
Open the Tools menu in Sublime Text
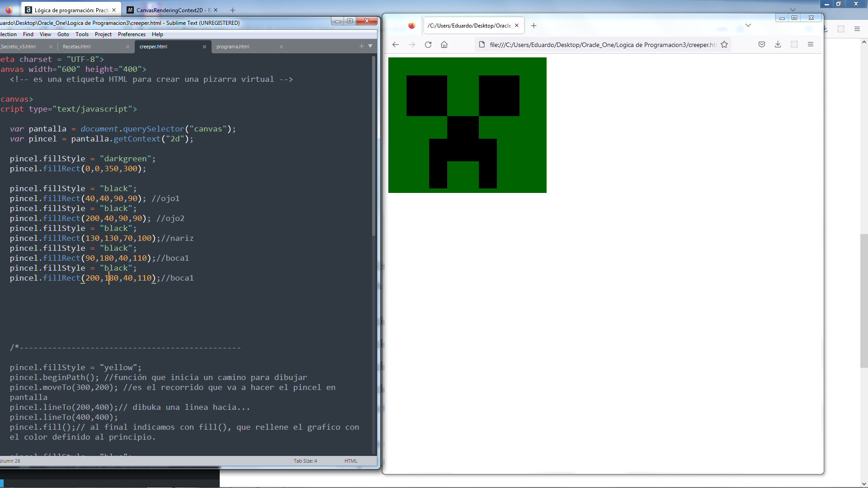coord(82,34)
